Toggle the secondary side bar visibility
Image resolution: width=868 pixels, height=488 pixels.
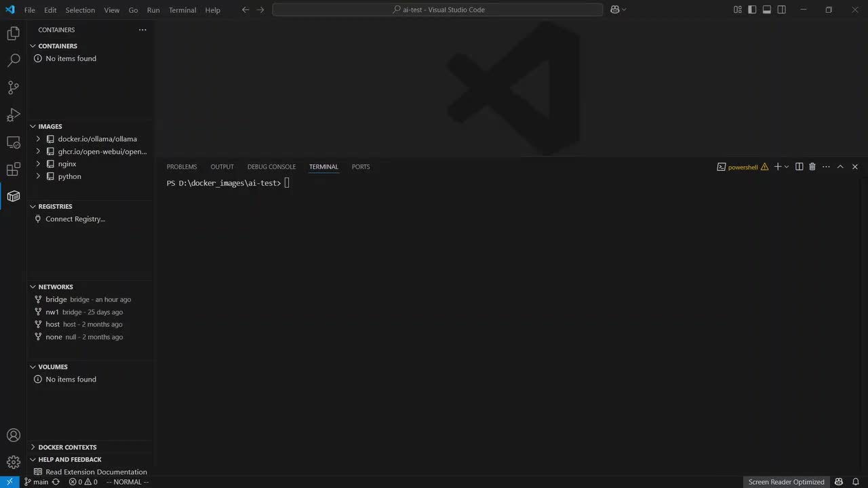point(782,9)
